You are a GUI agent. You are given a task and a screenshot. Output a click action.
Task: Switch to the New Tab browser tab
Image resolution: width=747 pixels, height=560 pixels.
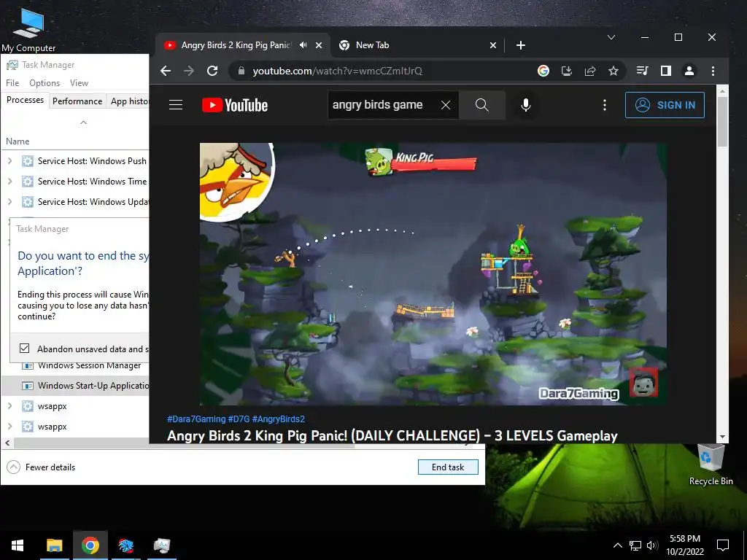(x=417, y=45)
